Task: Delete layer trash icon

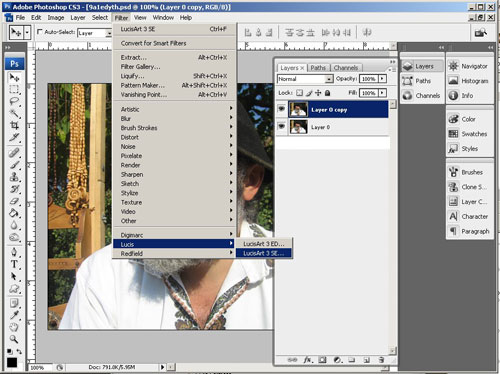Action: [381, 360]
